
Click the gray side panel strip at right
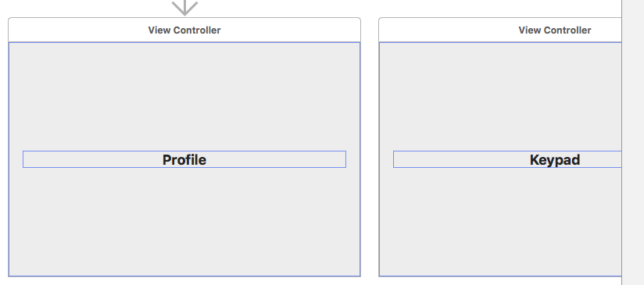click(x=633, y=142)
